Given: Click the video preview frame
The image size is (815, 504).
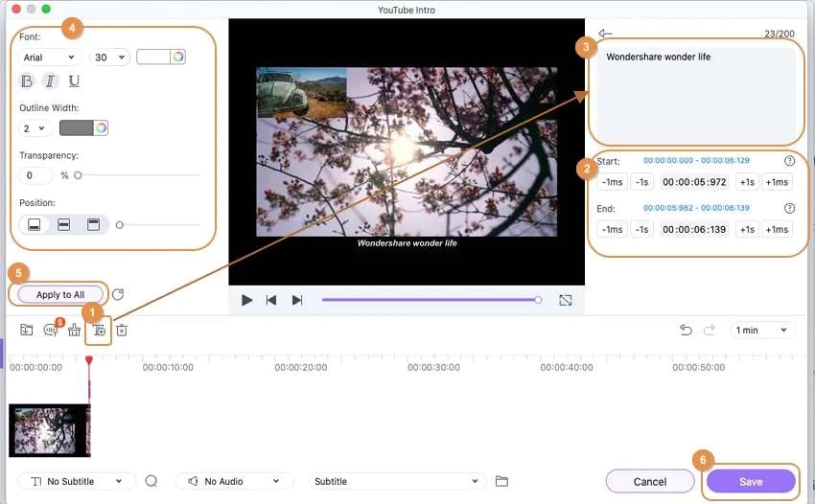Looking at the screenshot, I should [407, 151].
